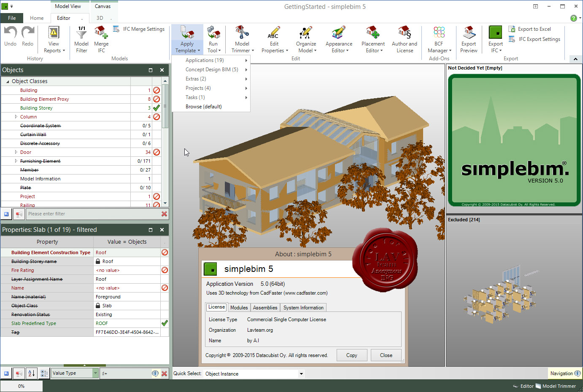The height and width of the screenshot is (392, 583).
Task: Open the Placement Editor
Action: coord(373,40)
